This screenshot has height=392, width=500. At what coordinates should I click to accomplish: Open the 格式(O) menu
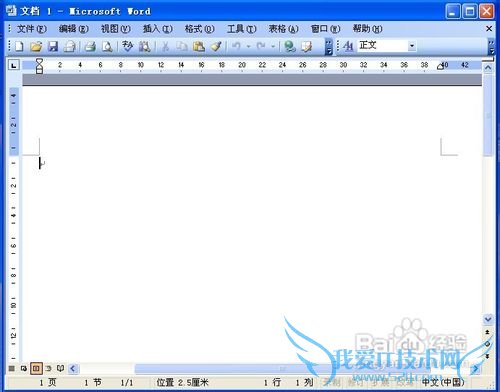tap(200, 29)
